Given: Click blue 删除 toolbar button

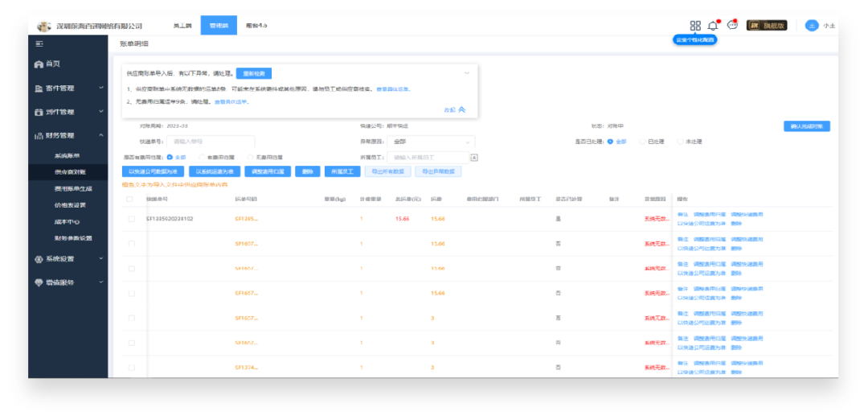Looking at the screenshot, I should [x=308, y=171].
